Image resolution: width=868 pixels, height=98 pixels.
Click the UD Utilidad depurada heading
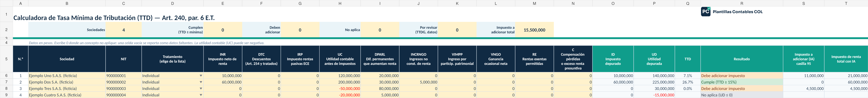coord(654,59)
